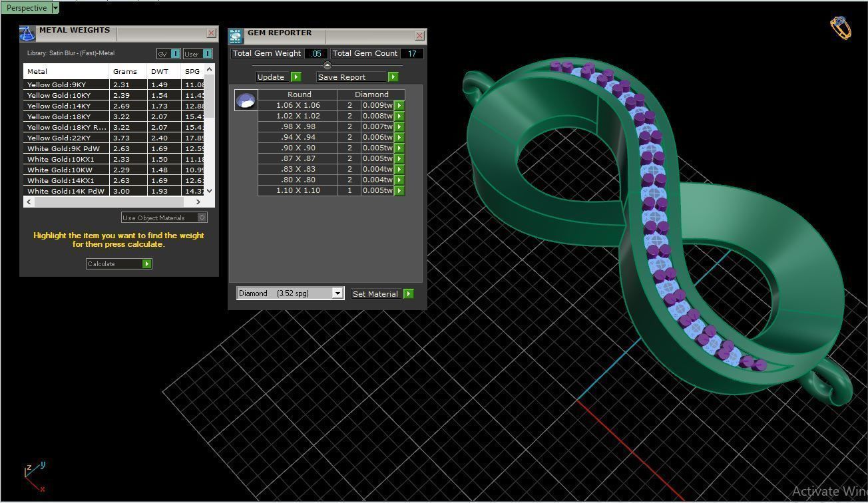This screenshot has height=503, width=868.
Task: Click the Calculate button
Action: 118,264
